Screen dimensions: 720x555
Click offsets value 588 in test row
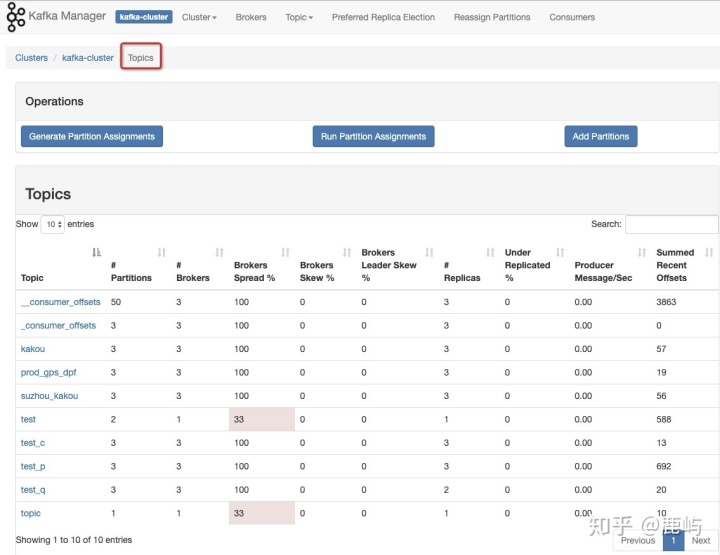[664, 419]
